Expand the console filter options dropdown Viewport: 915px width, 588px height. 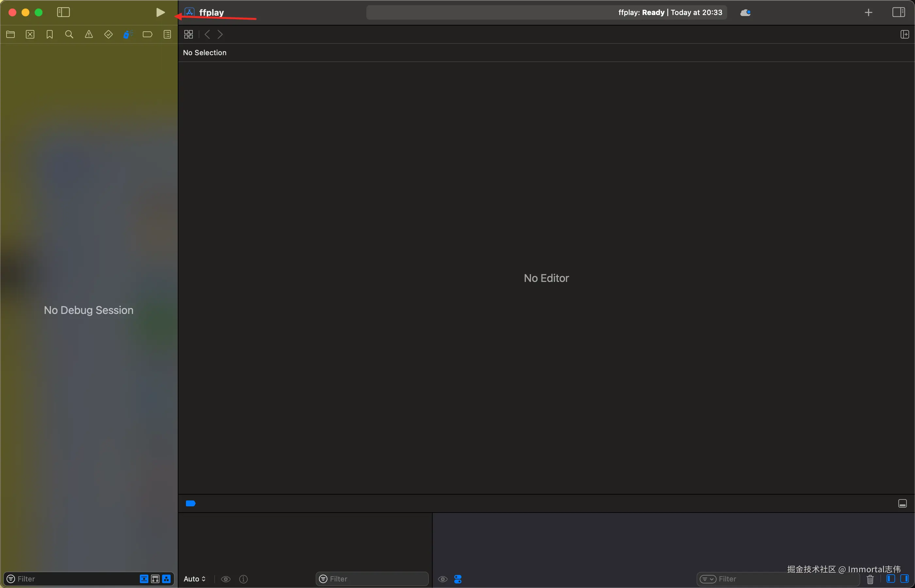707,579
